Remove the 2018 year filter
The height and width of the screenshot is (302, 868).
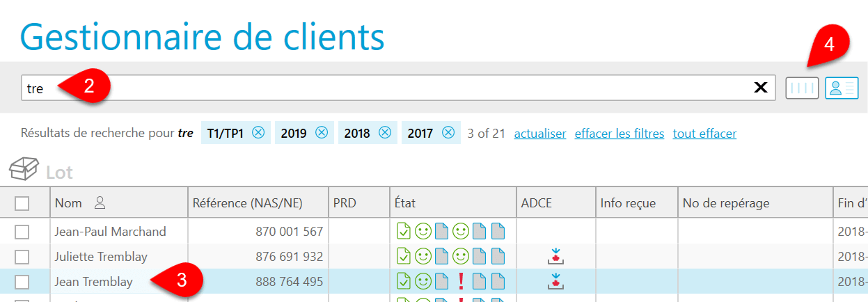tap(384, 133)
